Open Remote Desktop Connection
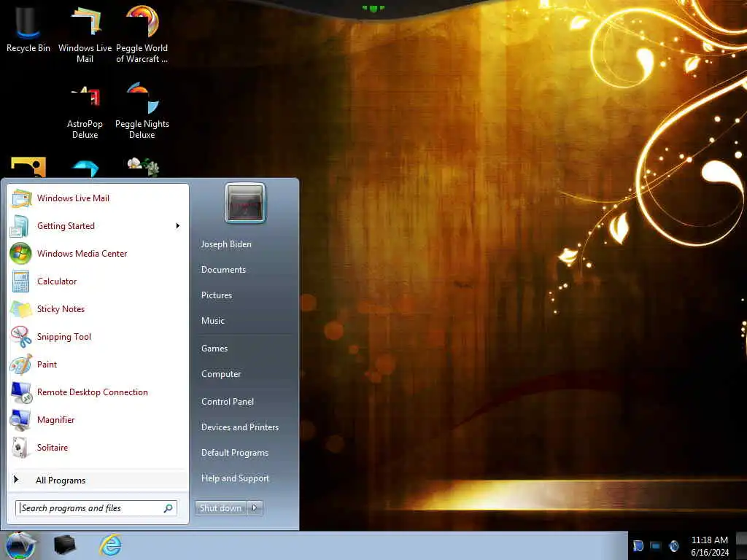The image size is (747, 560). coord(98,392)
